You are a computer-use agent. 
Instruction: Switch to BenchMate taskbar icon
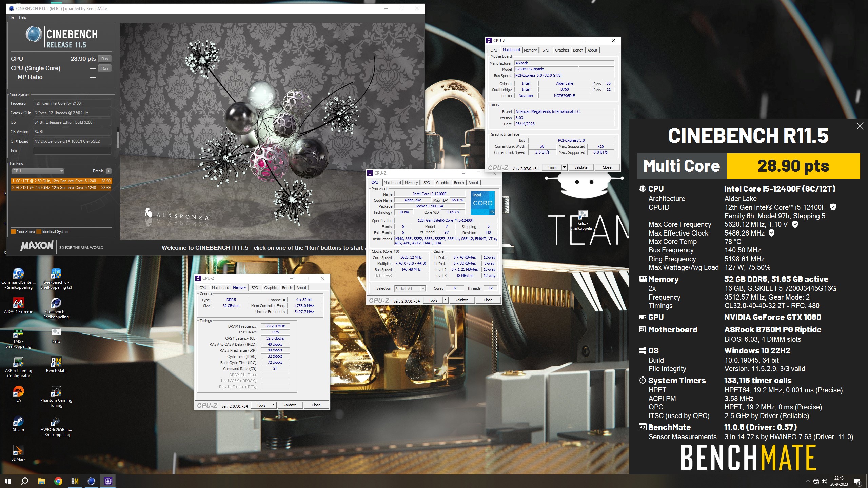75,481
